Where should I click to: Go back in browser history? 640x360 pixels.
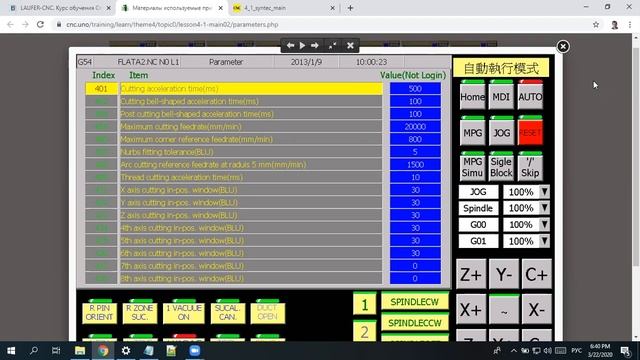10,24
